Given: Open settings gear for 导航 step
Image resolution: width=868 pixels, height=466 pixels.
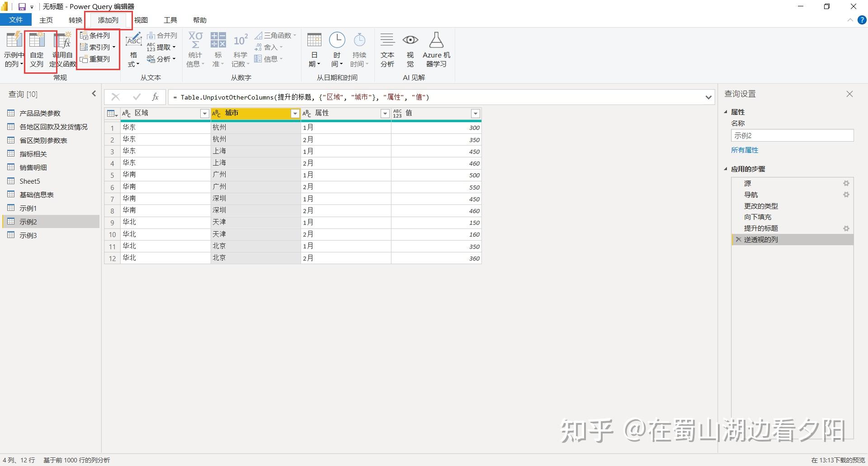Looking at the screenshot, I should (846, 195).
